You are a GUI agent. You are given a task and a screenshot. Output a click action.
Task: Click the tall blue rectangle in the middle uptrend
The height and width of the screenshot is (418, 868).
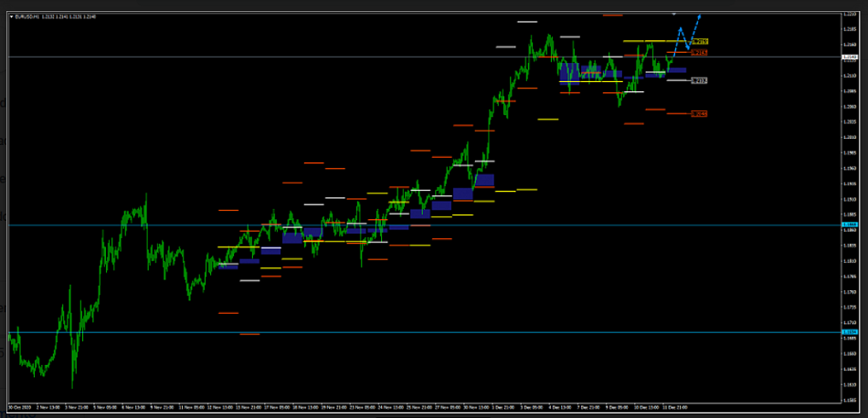point(484,180)
